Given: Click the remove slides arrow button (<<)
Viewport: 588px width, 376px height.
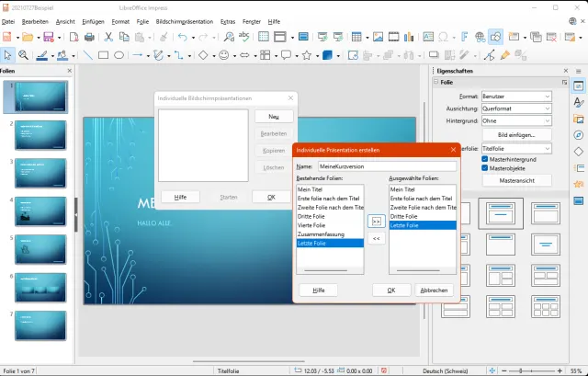Looking at the screenshot, I should point(376,238).
